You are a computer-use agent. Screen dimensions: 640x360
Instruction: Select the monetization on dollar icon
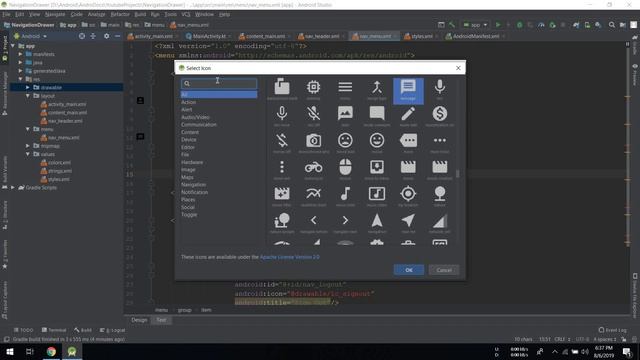tap(440, 113)
